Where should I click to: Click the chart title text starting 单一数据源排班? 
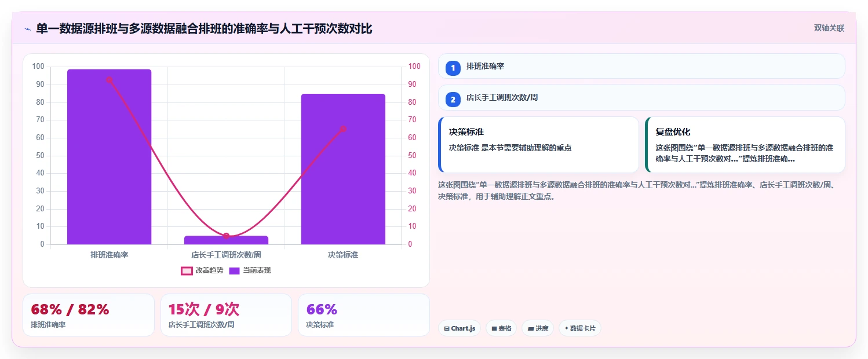(x=204, y=28)
